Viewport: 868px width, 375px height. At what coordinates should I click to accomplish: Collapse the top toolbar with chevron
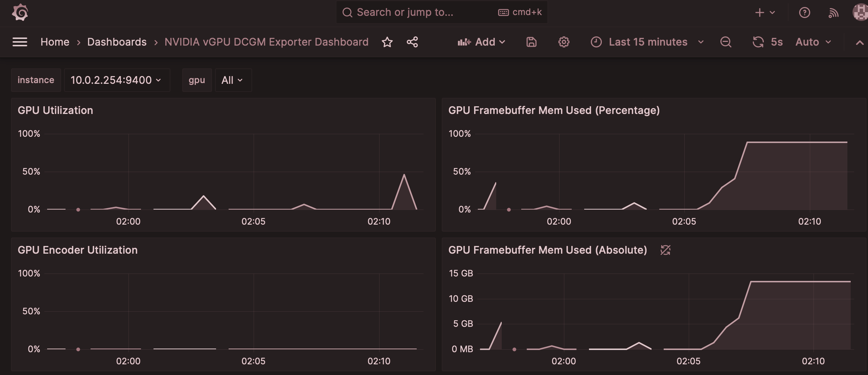tap(860, 43)
